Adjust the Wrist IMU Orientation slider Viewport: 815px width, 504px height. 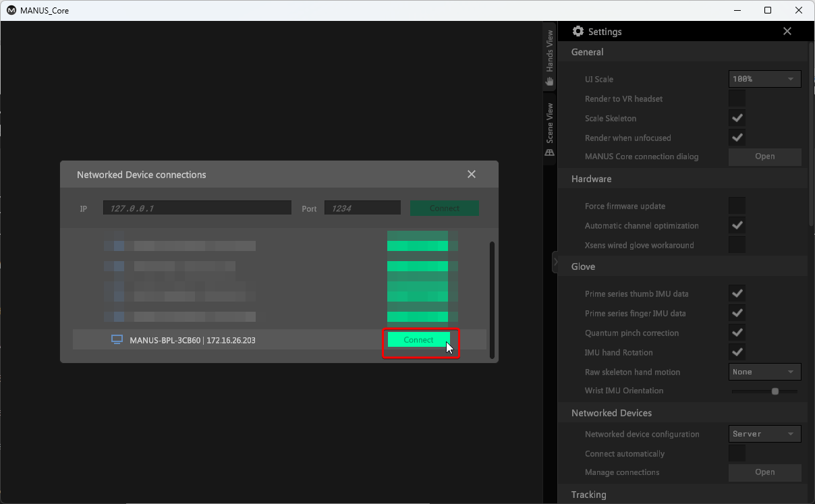(775, 391)
